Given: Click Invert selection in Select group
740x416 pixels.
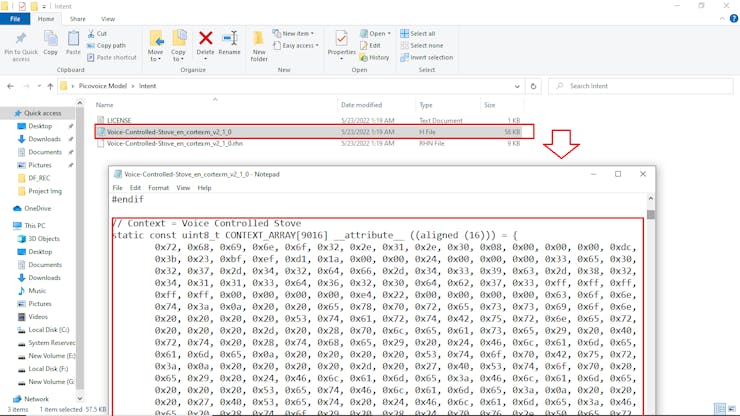Looking at the screenshot, I should pyautogui.click(x=427, y=57).
